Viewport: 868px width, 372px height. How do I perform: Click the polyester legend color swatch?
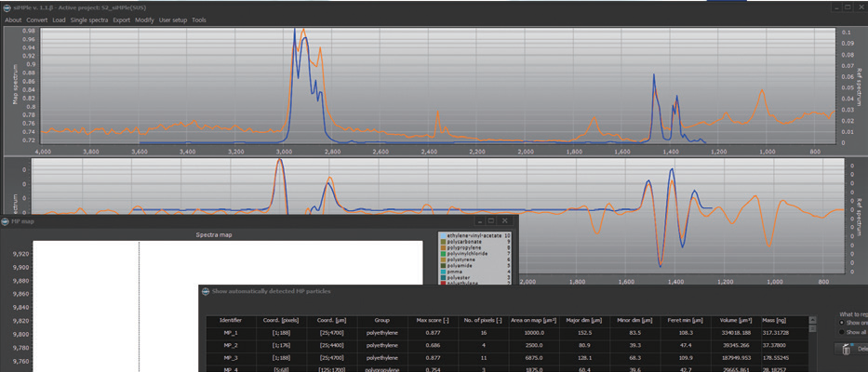(442, 278)
